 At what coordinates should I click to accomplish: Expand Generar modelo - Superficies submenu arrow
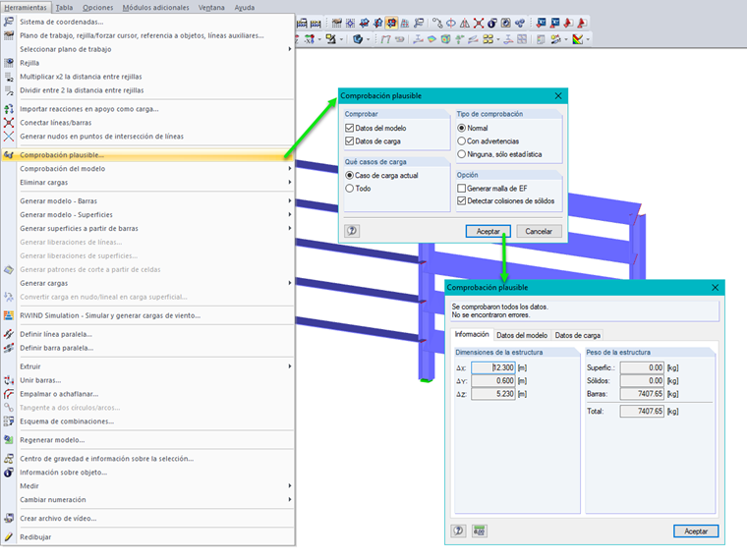[x=290, y=215]
